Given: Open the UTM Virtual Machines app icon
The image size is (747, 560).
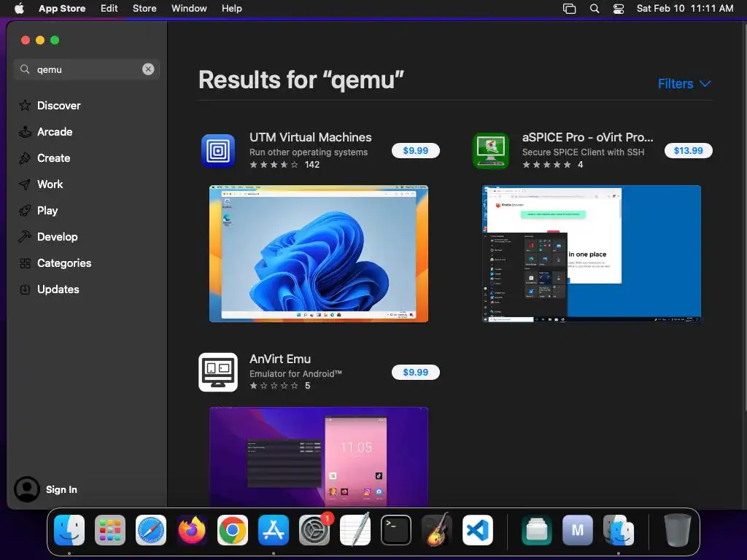Looking at the screenshot, I should tap(217, 151).
